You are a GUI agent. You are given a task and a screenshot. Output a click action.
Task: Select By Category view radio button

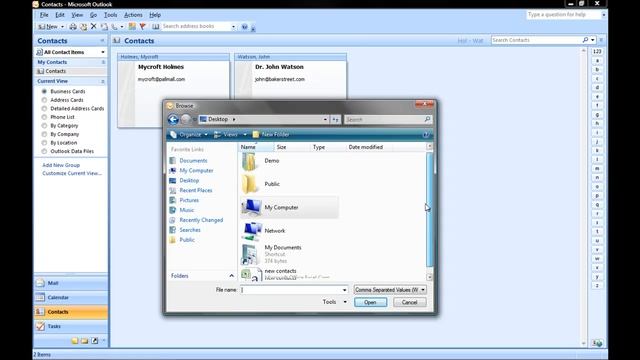pyautogui.click(x=44, y=126)
